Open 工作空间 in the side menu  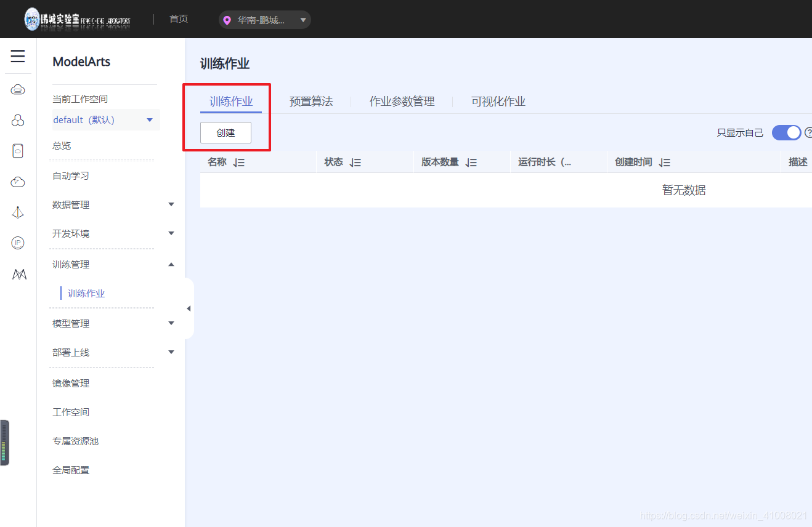pyautogui.click(x=71, y=412)
